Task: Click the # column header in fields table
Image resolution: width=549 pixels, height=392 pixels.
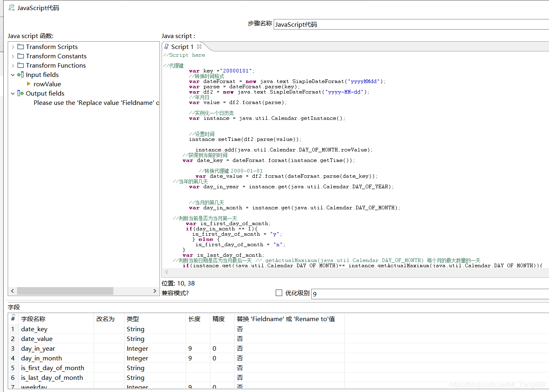Action: [x=13, y=319]
